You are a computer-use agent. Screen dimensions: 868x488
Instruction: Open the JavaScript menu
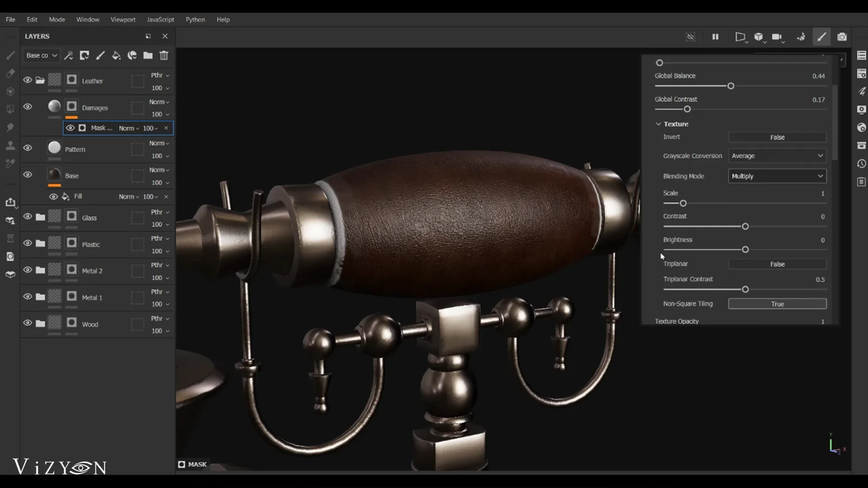[160, 19]
